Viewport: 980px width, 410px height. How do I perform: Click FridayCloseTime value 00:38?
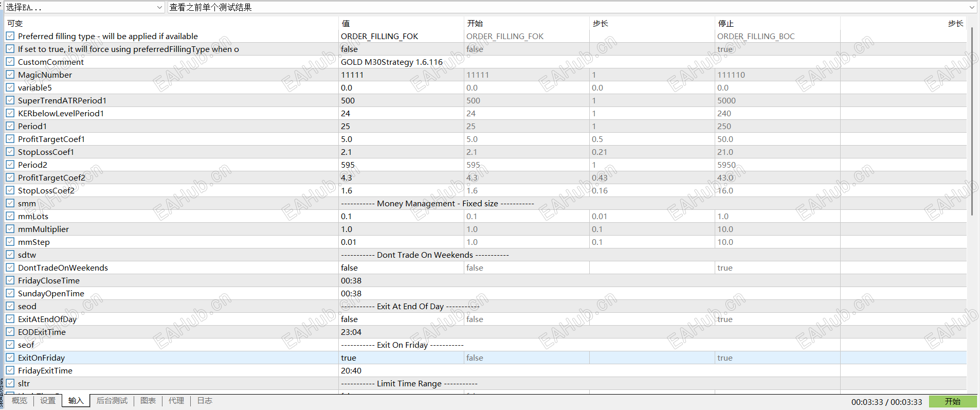[351, 280]
